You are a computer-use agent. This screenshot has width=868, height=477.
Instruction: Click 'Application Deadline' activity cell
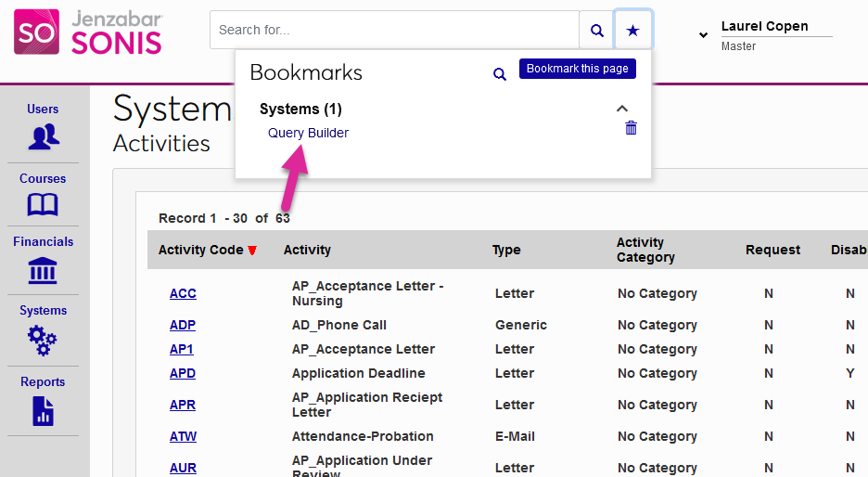(x=358, y=373)
